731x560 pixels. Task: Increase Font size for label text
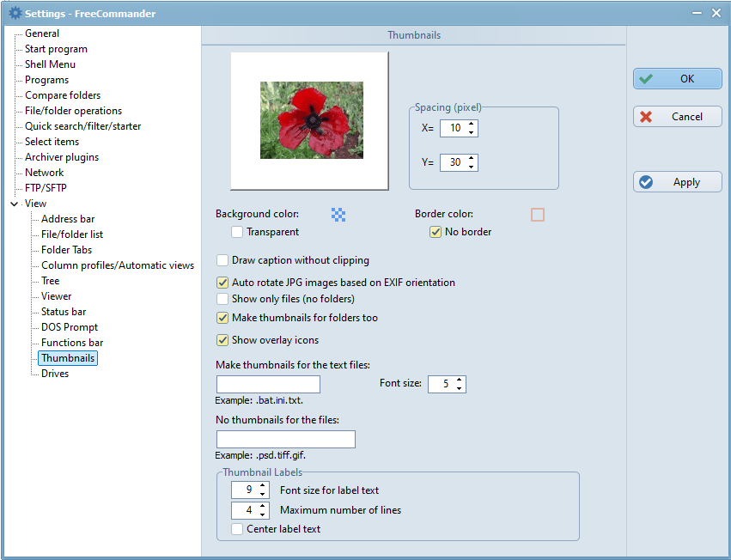[263, 486]
